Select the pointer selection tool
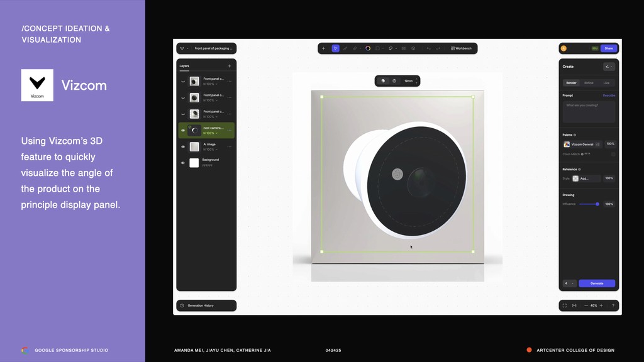Screen dimensions: 644x362 point(335,48)
